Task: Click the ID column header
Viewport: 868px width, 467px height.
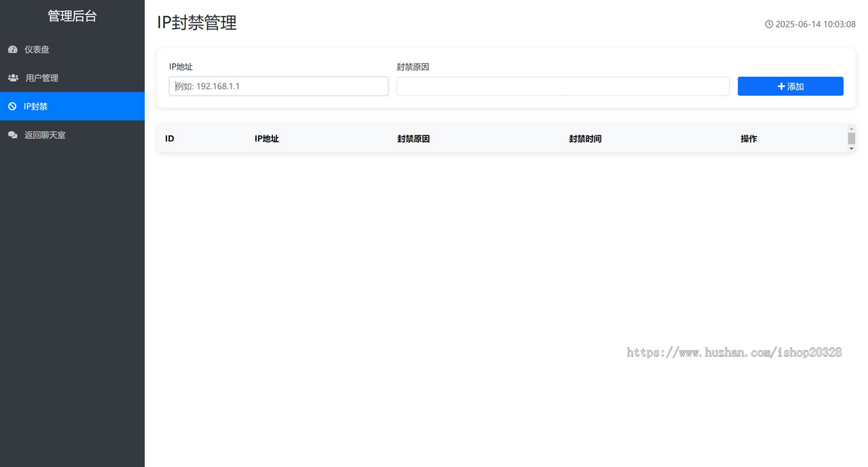Action: click(169, 138)
